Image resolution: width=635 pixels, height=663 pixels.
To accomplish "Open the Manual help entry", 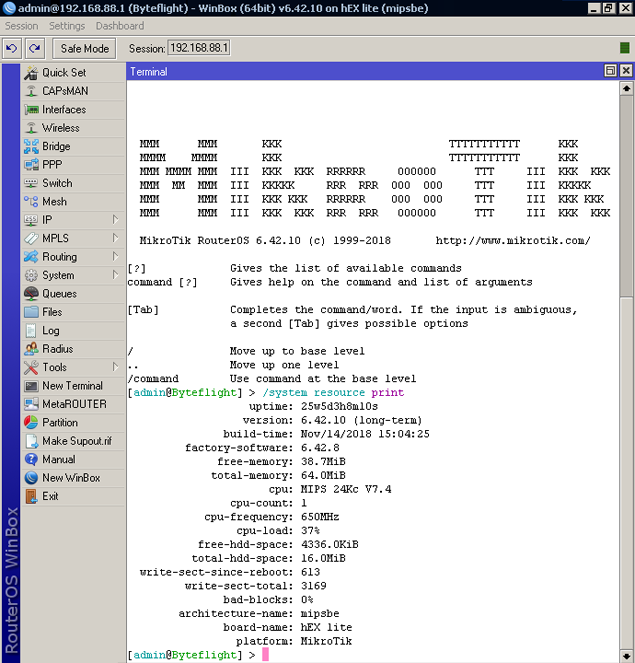I will coord(73,459).
